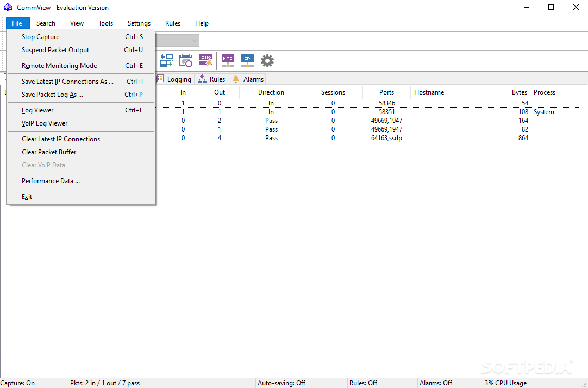Click the 864 bytes cell
The image size is (588, 388).
[x=523, y=138]
